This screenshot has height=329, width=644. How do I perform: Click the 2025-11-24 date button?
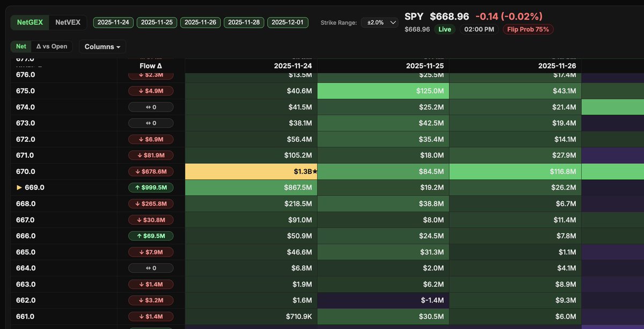[x=113, y=23]
